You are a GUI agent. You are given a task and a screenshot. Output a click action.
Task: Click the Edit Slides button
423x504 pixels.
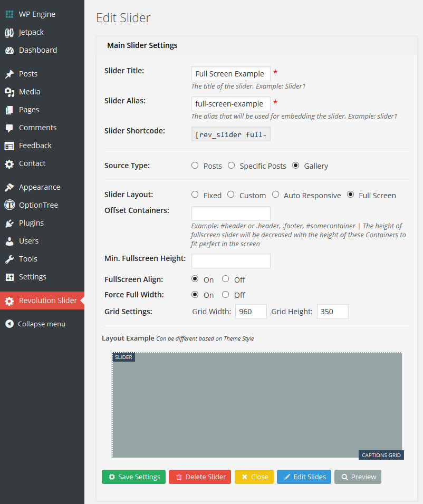click(x=304, y=477)
